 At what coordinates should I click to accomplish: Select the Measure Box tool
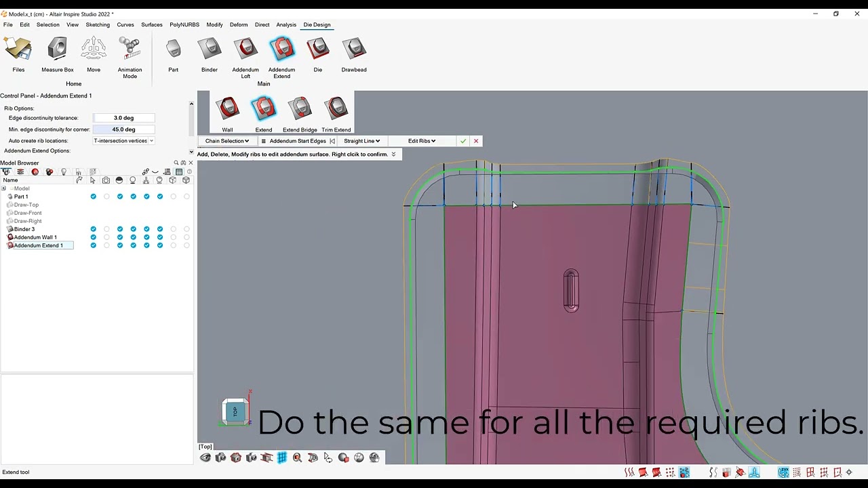point(58,55)
